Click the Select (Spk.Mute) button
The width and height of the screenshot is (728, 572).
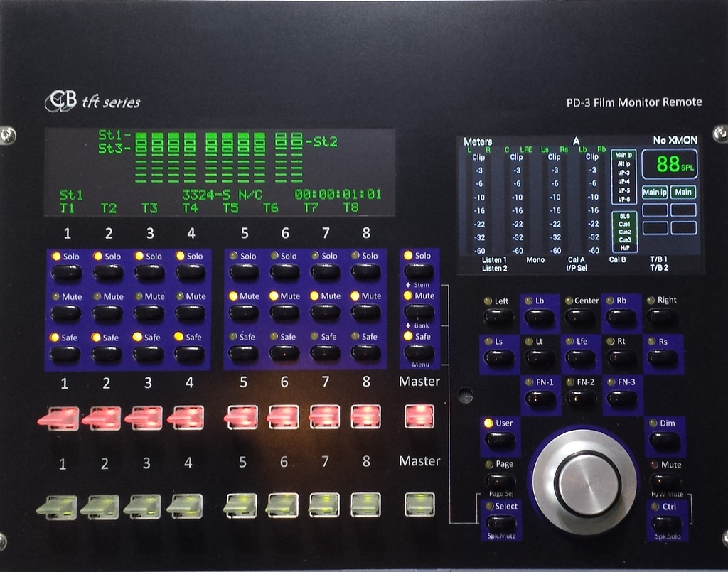click(500, 523)
